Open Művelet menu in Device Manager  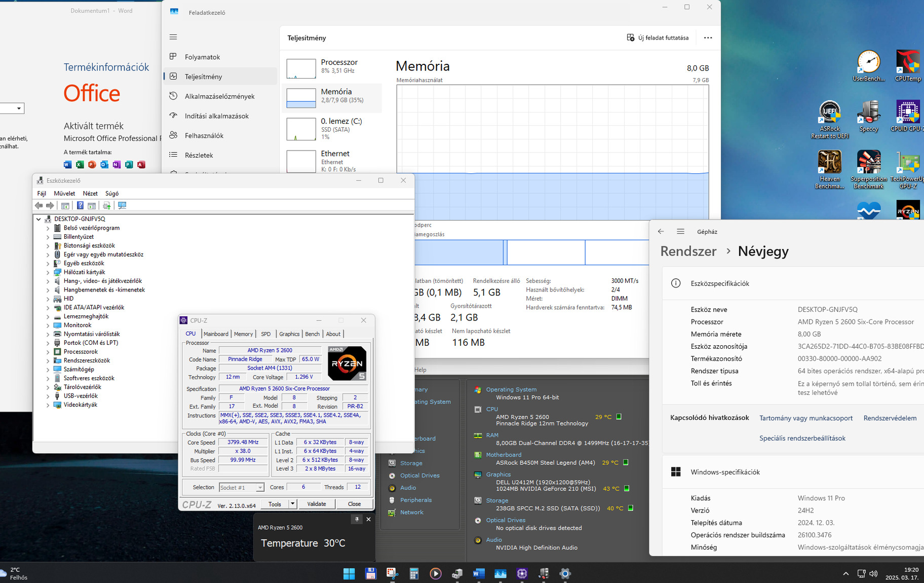pyautogui.click(x=64, y=193)
